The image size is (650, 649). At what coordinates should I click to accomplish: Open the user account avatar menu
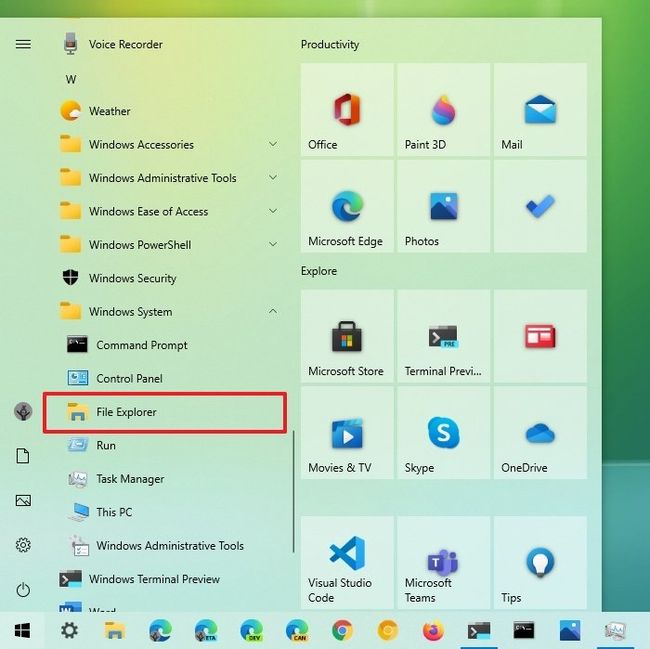(x=23, y=412)
